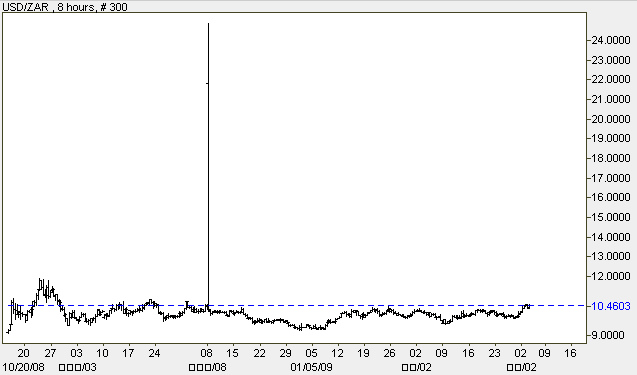Click the day 22 tick label

pos(259,353)
